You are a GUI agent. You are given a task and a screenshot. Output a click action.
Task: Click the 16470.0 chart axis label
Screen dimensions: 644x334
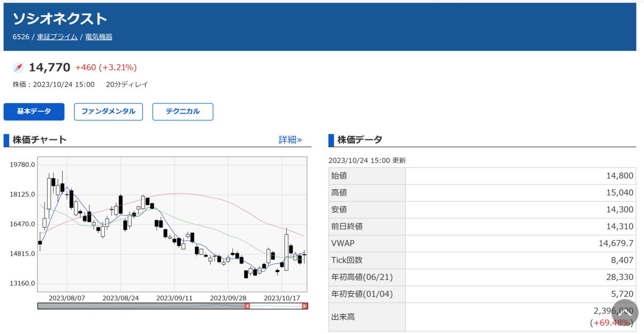click(x=23, y=224)
